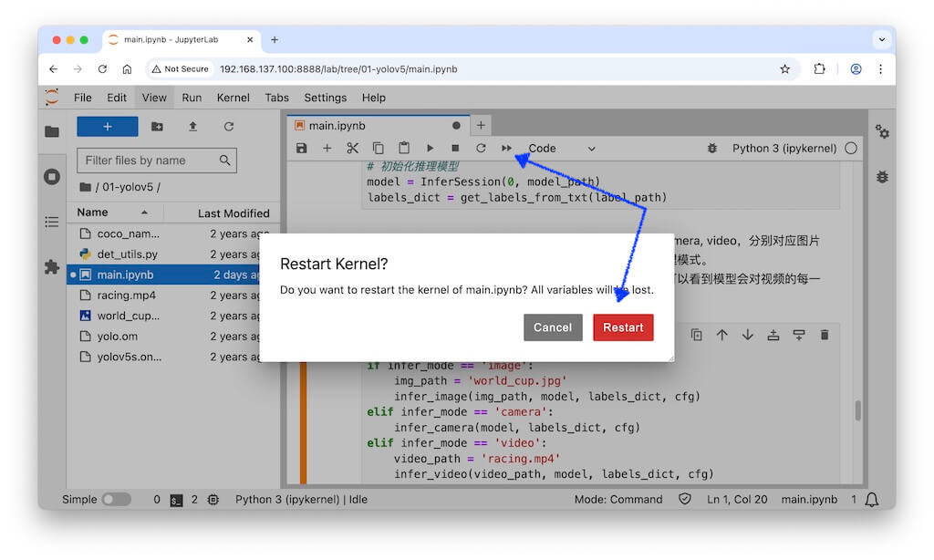
Task: Open the Chrome tab search dropdown arrow
Action: click(881, 39)
